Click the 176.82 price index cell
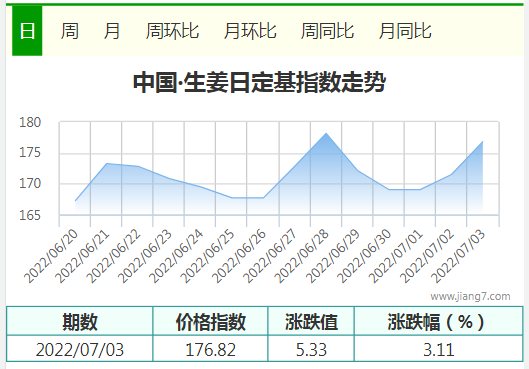 tap(210, 349)
